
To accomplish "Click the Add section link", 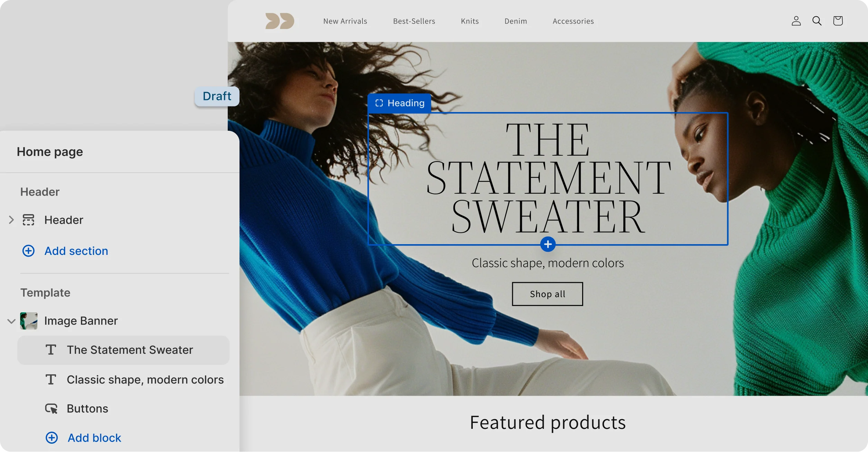I will point(76,251).
